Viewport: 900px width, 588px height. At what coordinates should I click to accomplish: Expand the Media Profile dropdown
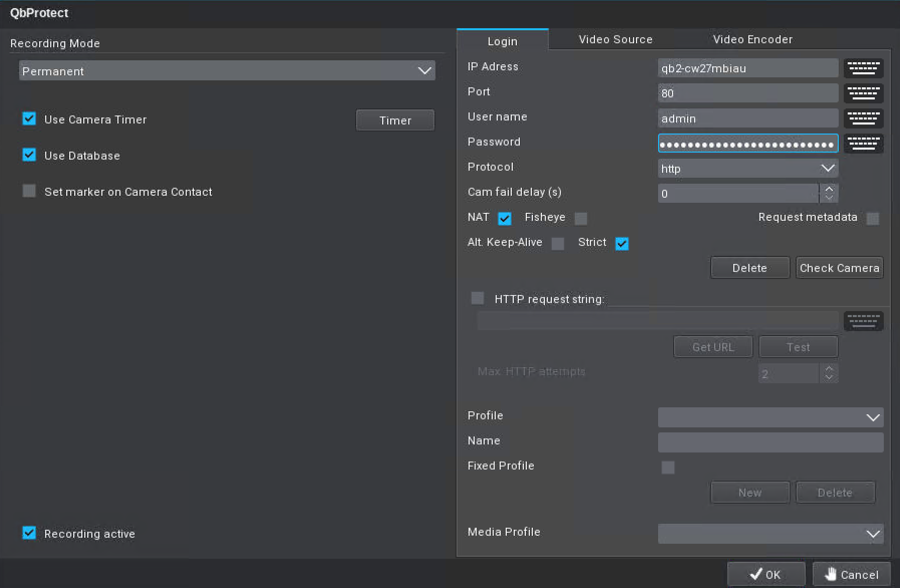tap(771, 534)
